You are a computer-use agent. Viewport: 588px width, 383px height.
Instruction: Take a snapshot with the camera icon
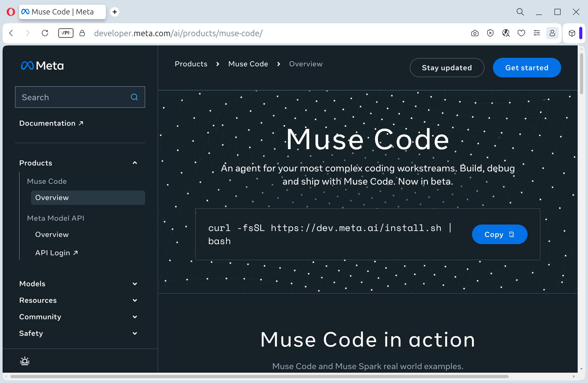(x=475, y=33)
